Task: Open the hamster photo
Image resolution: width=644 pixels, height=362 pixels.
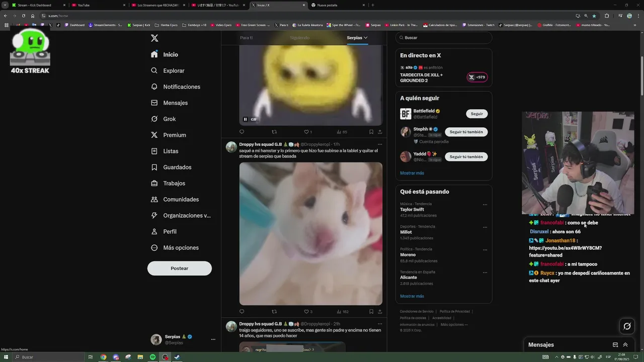Action: click(x=310, y=233)
